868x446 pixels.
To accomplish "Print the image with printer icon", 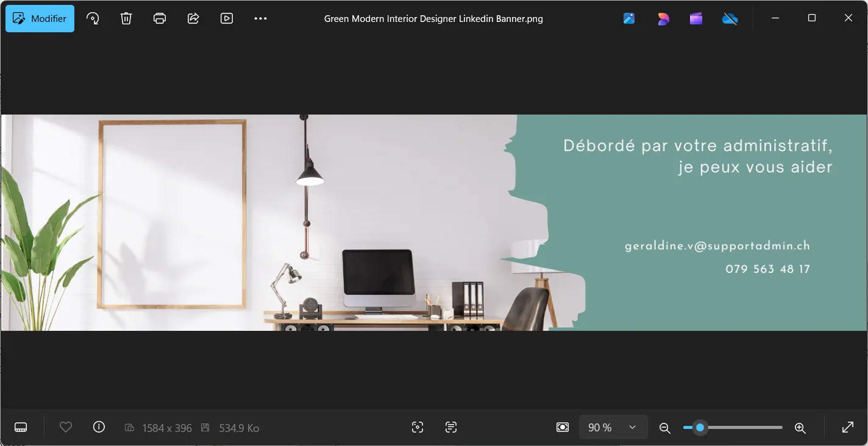I will pyautogui.click(x=160, y=18).
